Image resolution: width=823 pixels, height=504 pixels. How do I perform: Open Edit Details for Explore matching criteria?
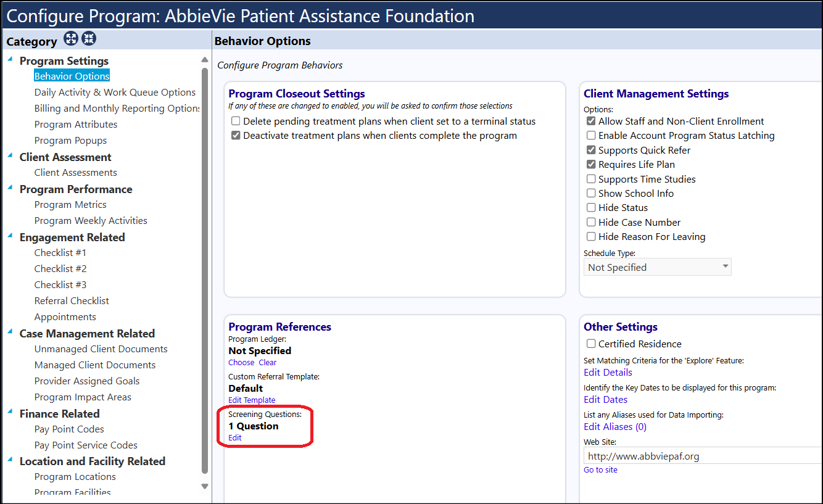pos(608,372)
